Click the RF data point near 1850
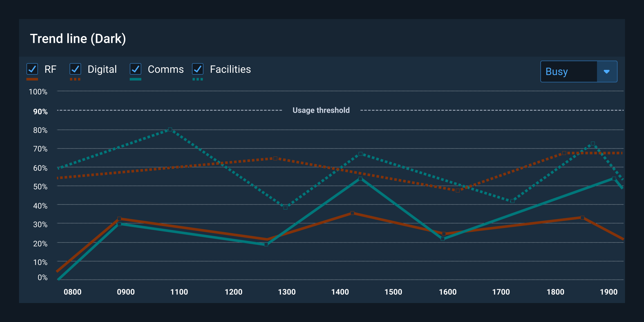The image size is (644, 322). tap(582, 218)
